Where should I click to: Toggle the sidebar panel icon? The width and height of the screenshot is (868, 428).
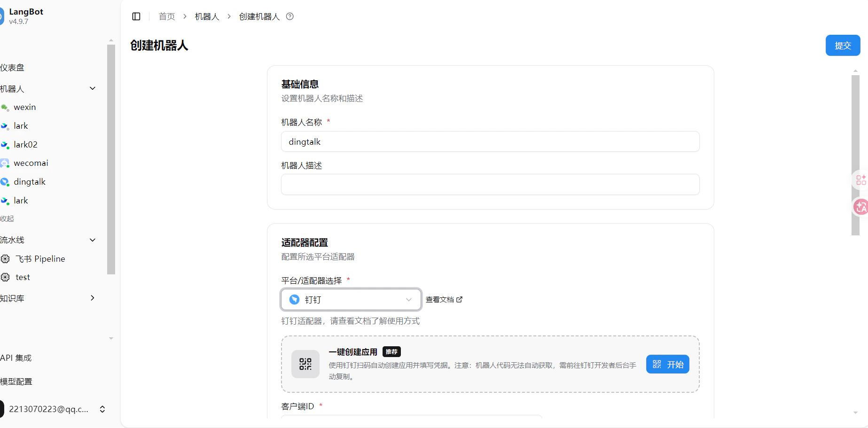136,16
